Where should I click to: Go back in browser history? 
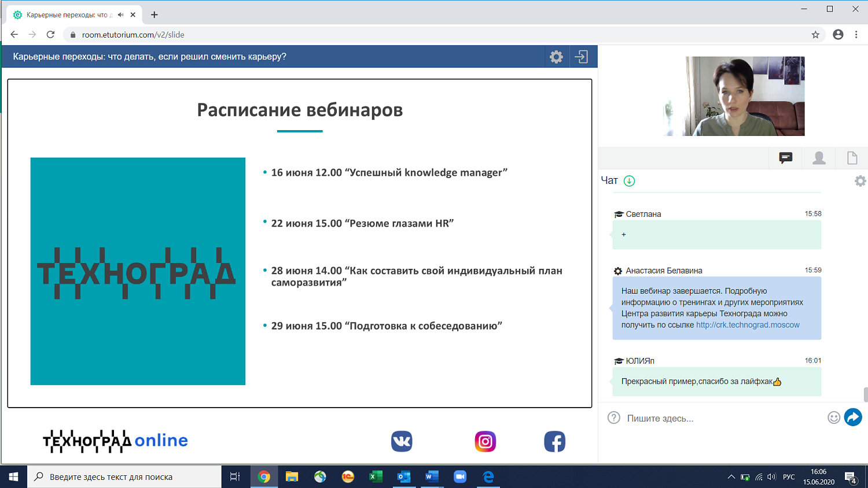pyautogui.click(x=14, y=35)
